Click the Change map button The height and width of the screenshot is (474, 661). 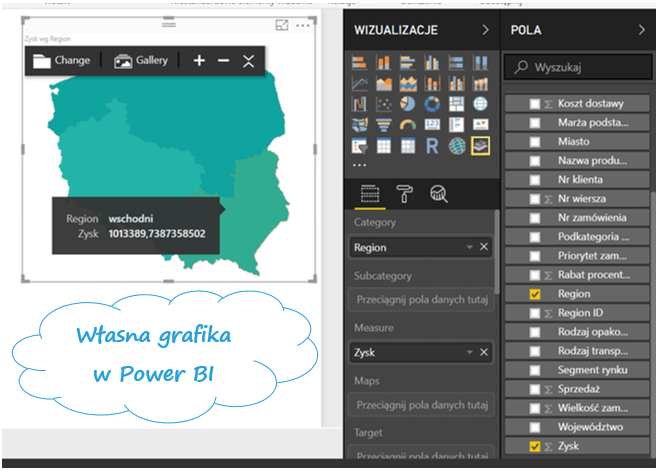[61, 61]
